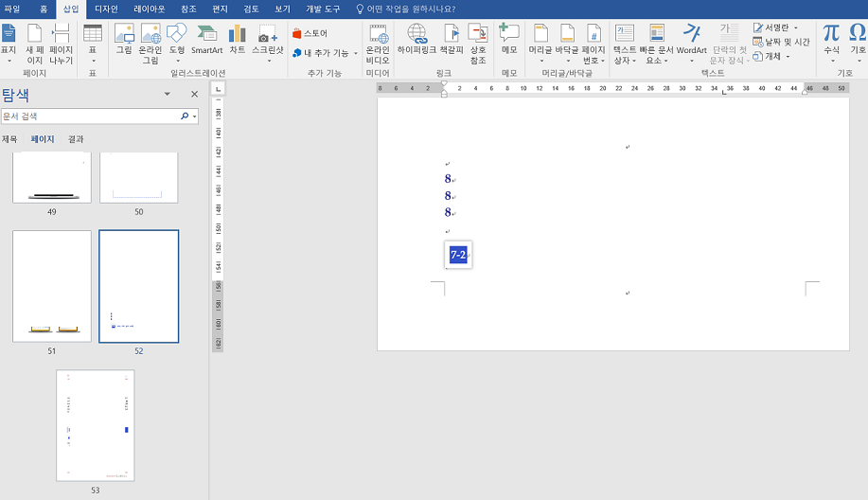Image resolution: width=868 pixels, height=500 pixels.
Task: Switch to the 레이아웃 ribbon tab
Action: 148,9
